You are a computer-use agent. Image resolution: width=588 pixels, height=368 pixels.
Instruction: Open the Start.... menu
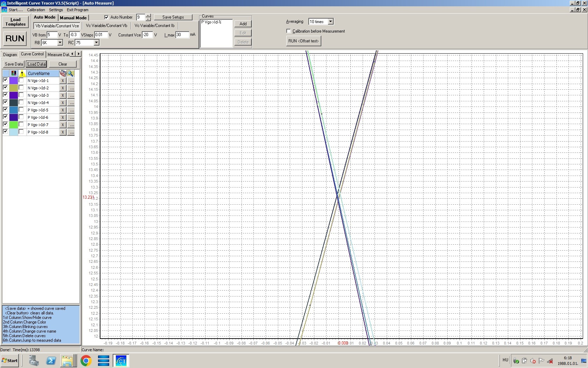pos(16,10)
